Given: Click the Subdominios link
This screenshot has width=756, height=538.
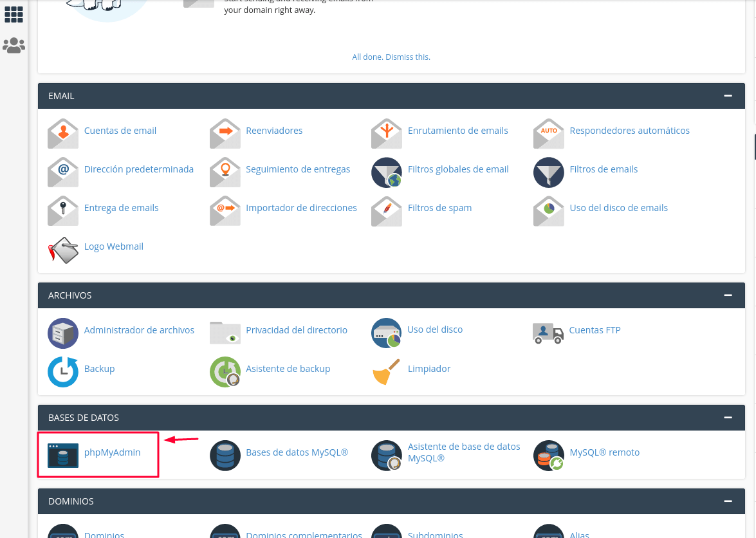Looking at the screenshot, I should (x=435, y=534).
